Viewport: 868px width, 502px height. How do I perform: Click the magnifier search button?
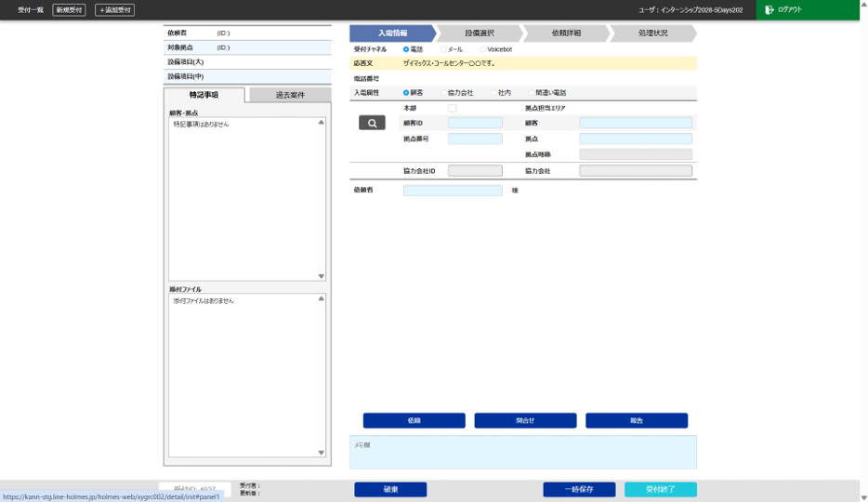(372, 123)
